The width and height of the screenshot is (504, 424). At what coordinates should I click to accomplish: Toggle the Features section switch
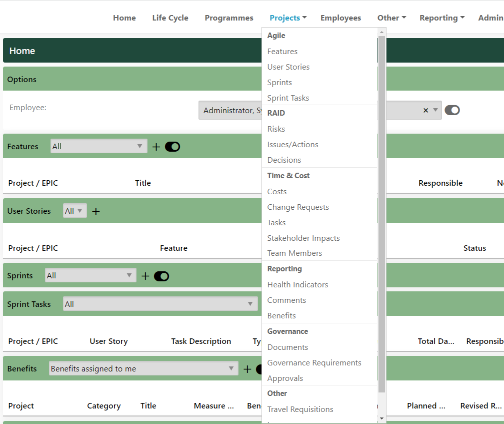[x=172, y=147]
